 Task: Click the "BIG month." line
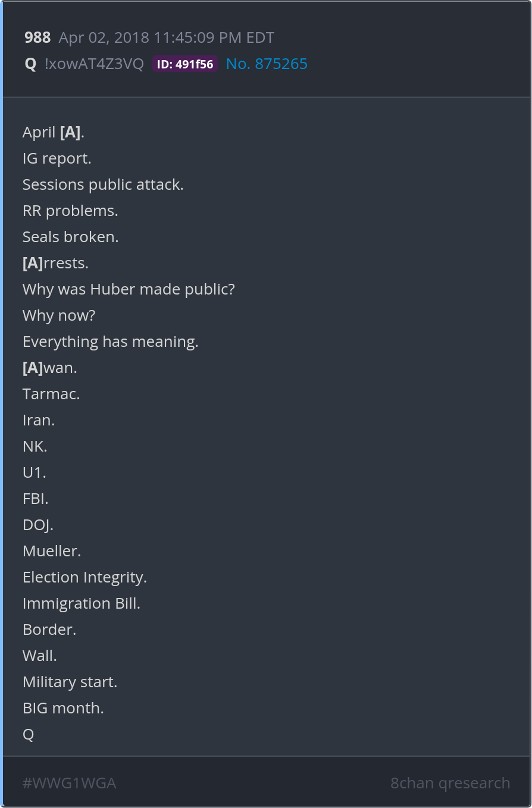pos(63,708)
